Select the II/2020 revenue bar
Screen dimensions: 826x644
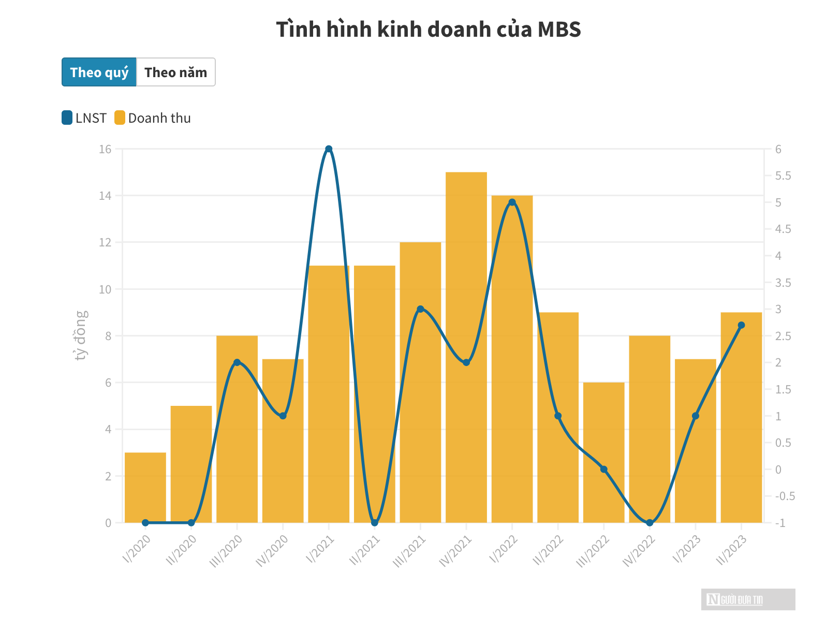191,464
